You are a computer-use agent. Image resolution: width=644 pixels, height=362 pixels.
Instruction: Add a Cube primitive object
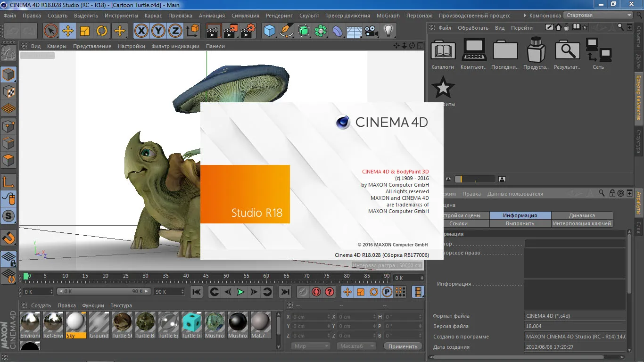pos(270,31)
